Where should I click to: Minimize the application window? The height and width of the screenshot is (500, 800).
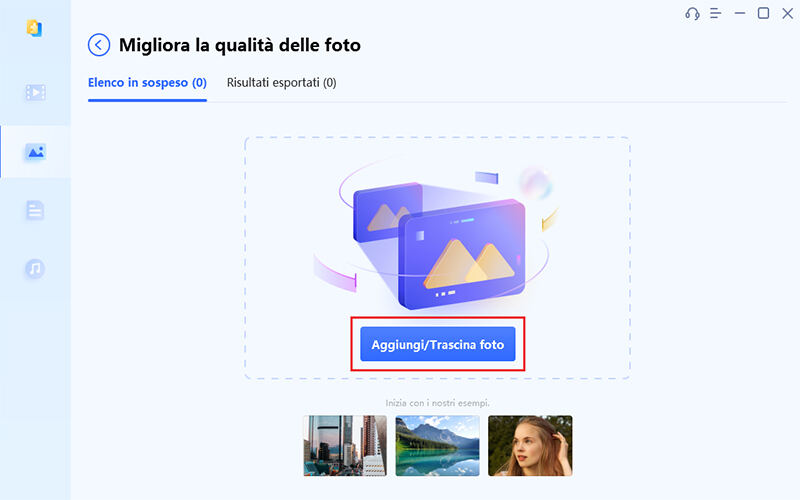(x=740, y=13)
